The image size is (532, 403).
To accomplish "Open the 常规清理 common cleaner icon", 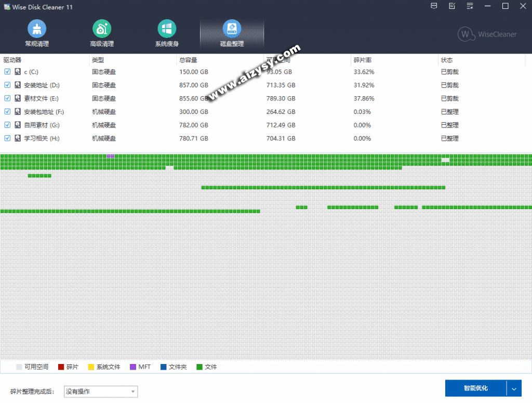I will (37, 28).
